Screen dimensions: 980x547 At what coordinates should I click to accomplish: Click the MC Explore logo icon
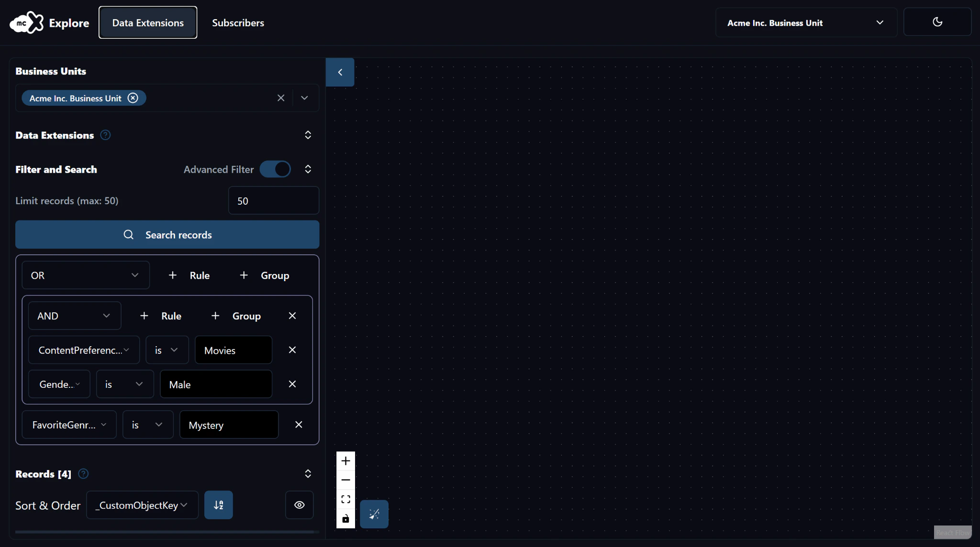[x=27, y=22]
